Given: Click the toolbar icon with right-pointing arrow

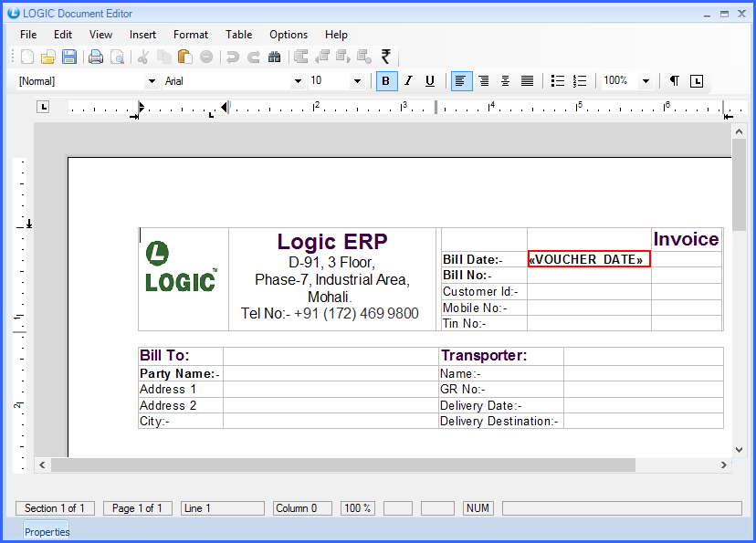Looking at the screenshot, I should click(x=343, y=57).
